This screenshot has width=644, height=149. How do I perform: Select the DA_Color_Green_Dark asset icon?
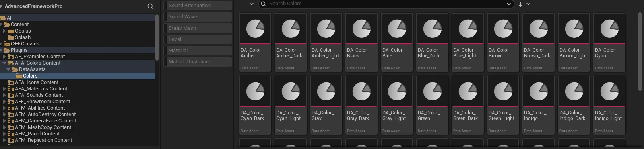point(468,92)
